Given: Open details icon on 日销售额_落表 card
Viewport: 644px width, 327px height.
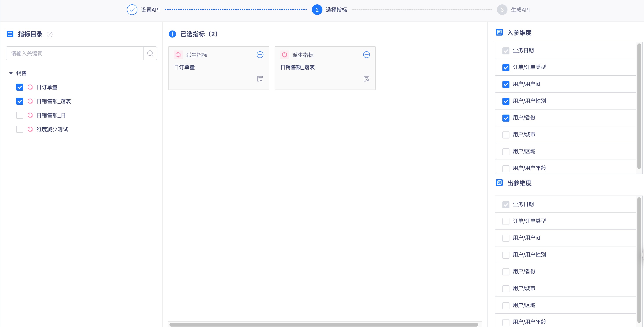Looking at the screenshot, I should tap(367, 79).
